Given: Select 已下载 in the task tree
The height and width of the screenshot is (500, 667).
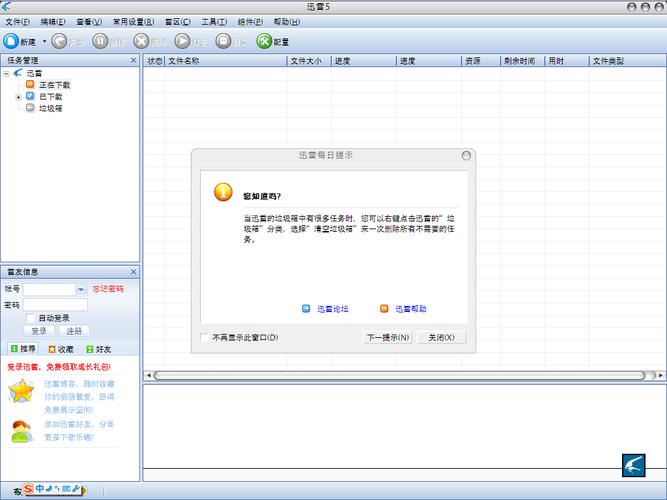Looking at the screenshot, I should tap(51, 97).
